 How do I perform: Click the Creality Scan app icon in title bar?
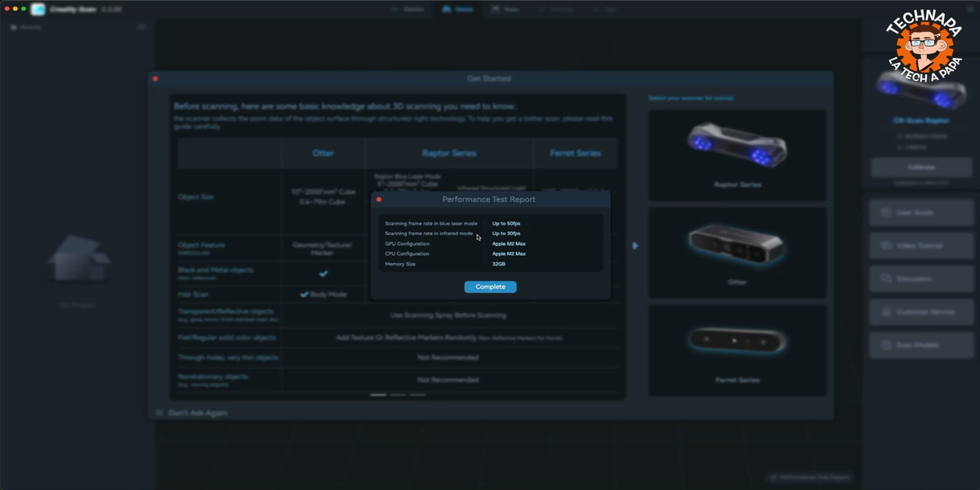click(x=38, y=9)
